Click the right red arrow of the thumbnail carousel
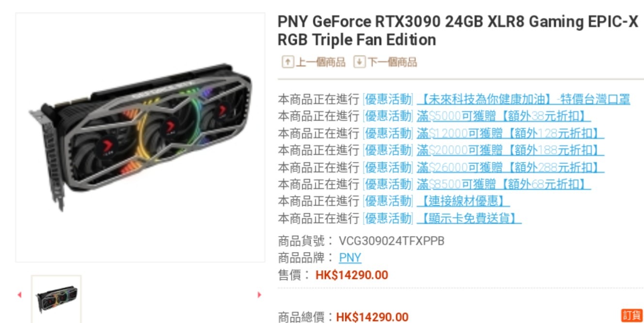 click(x=259, y=294)
